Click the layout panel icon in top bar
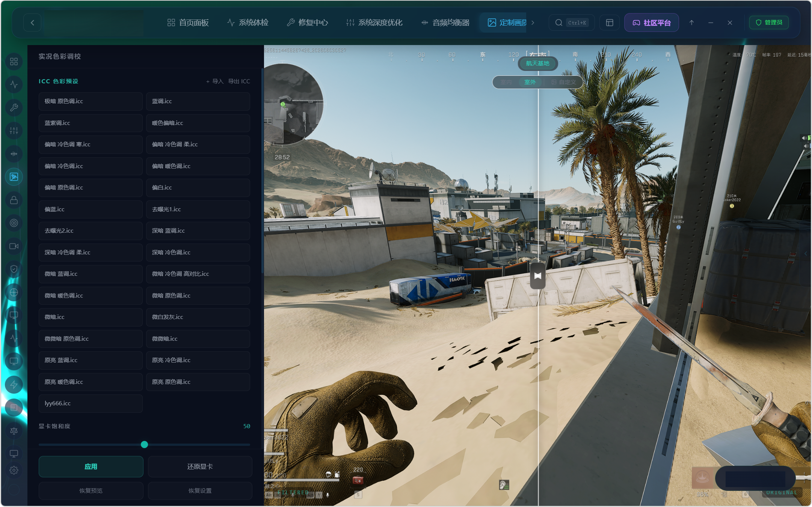This screenshot has width=812, height=507. (x=610, y=23)
